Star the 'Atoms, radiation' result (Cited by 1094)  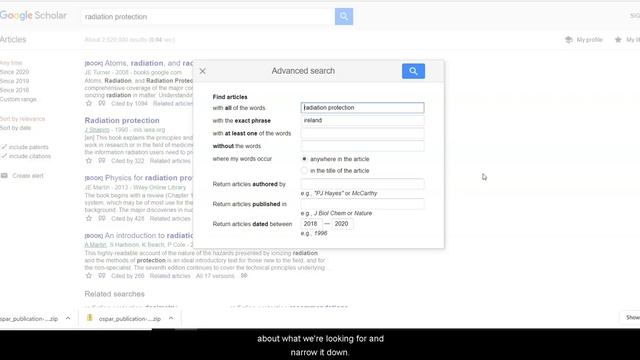[89, 103]
